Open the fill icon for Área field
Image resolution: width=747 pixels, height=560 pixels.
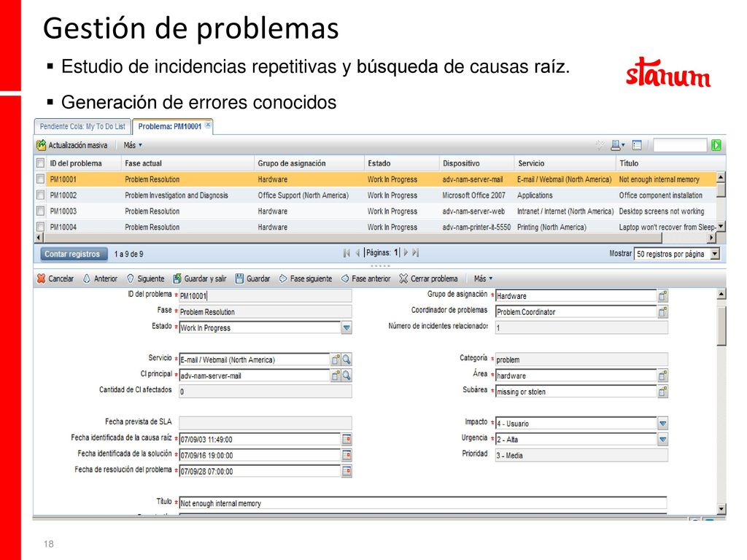(662, 376)
